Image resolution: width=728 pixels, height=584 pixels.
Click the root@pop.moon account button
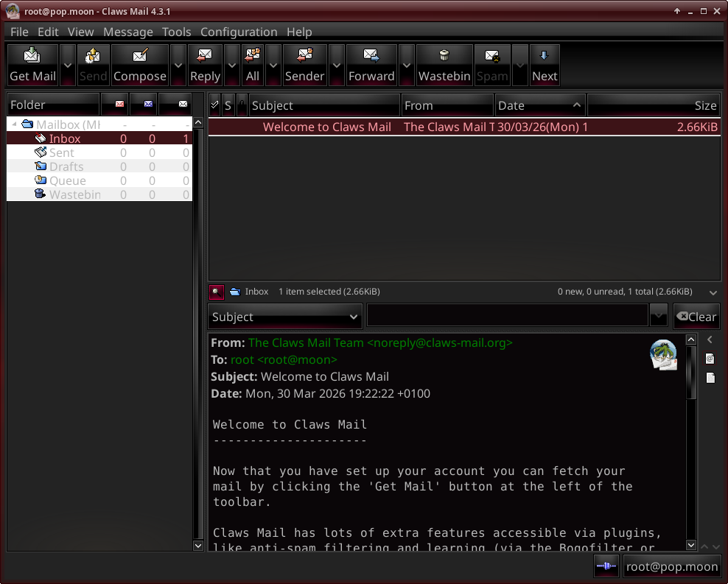click(671, 566)
